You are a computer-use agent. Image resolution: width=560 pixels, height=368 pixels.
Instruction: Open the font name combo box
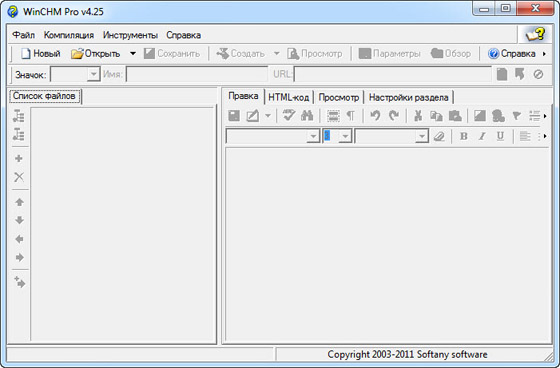click(x=392, y=136)
